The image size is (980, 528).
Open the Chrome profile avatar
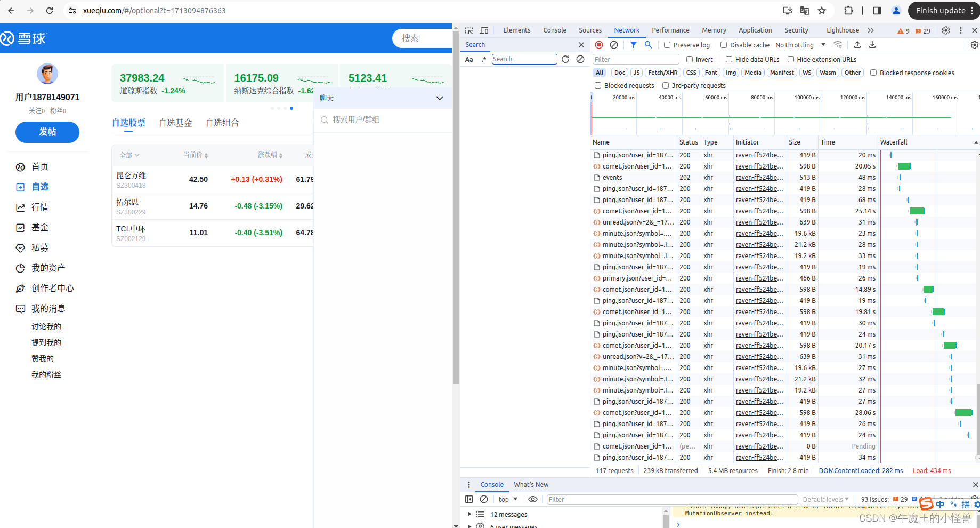click(896, 11)
